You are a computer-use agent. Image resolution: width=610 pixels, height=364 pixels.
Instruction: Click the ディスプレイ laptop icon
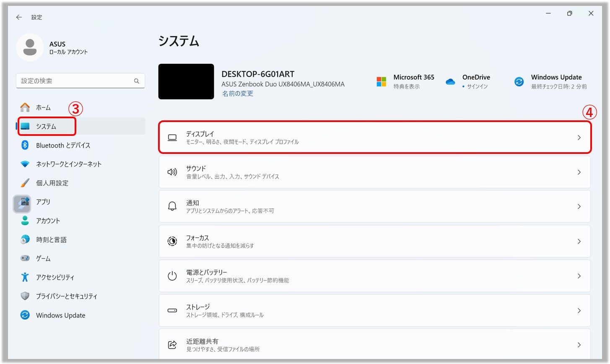tap(172, 138)
